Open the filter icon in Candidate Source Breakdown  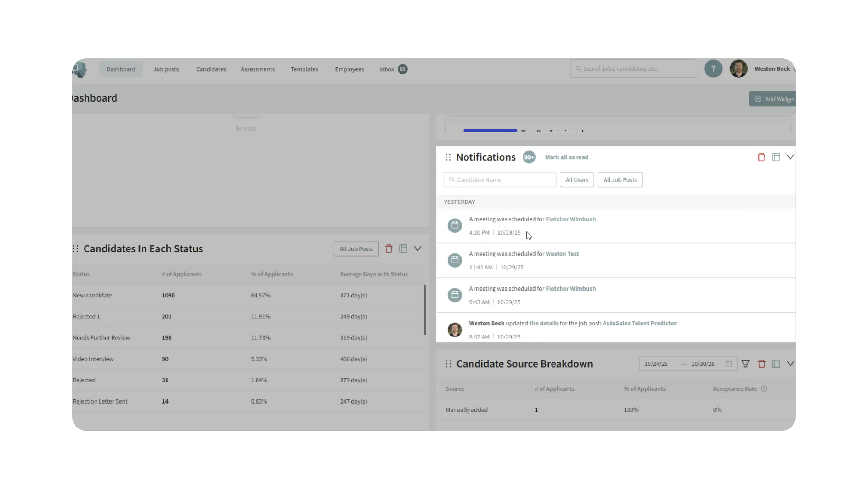coord(745,364)
